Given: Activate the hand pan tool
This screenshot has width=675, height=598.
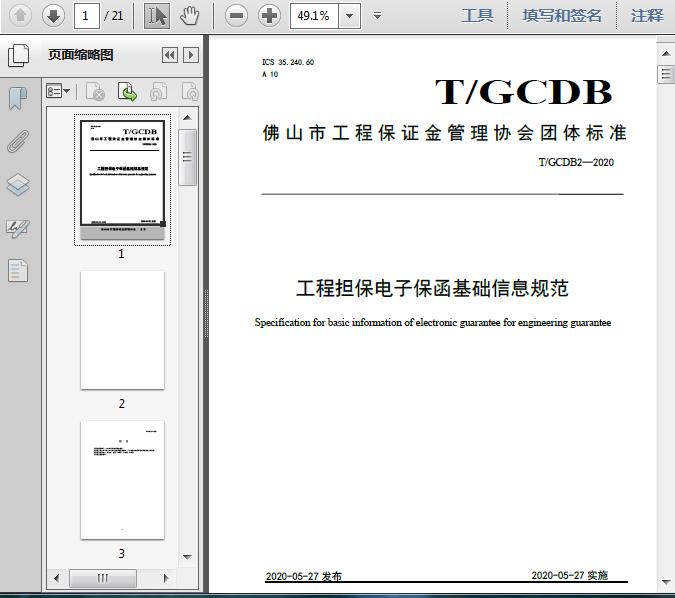Looking at the screenshot, I should click(189, 16).
